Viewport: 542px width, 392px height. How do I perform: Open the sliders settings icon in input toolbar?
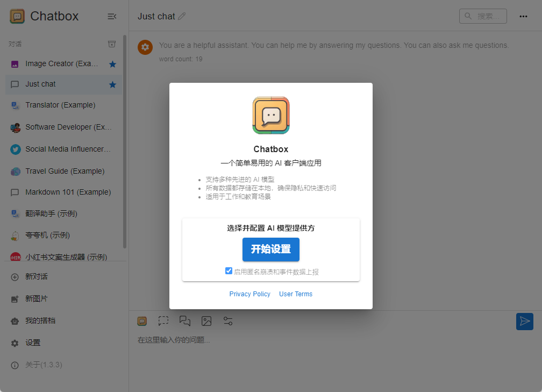(x=228, y=321)
